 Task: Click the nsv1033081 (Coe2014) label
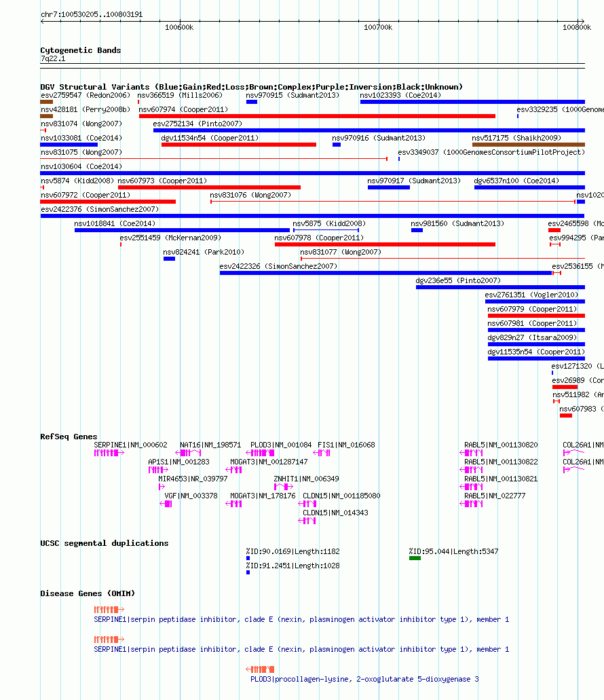(81, 138)
